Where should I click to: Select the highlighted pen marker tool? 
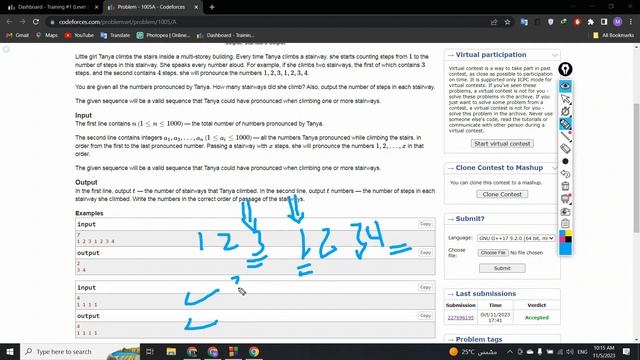(x=565, y=124)
